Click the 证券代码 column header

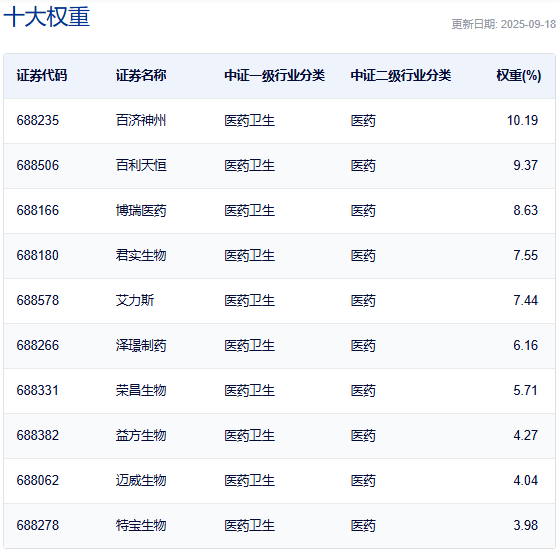click(x=42, y=76)
